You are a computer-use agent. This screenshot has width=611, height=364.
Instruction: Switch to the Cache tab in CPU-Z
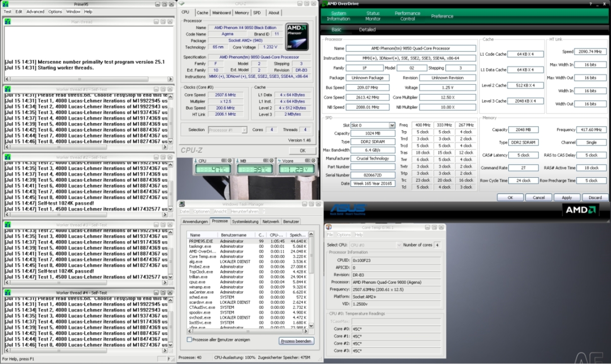[x=202, y=13]
